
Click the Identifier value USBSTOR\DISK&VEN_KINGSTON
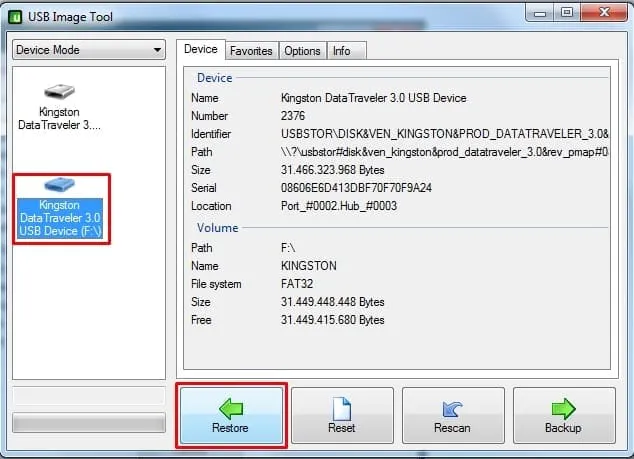(x=444, y=134)
